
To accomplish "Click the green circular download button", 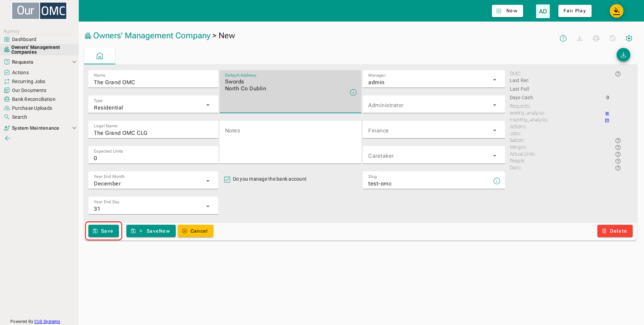I will [x=623, y=55].
